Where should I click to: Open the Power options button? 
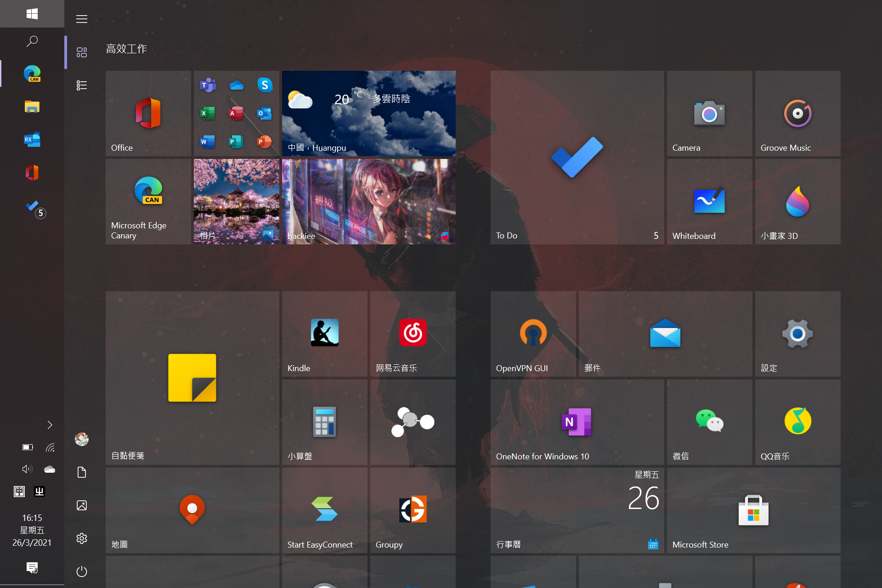[82, 571]
